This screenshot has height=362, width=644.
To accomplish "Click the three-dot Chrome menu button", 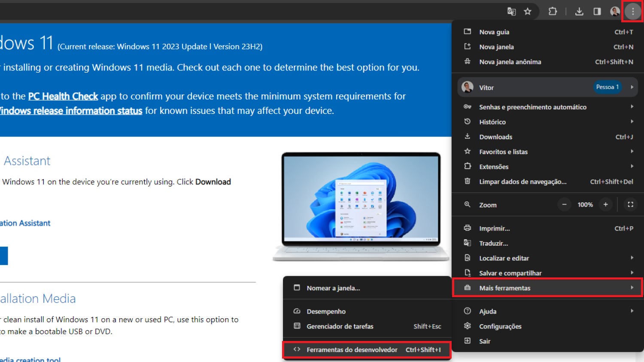I will (x=633, y=12).
